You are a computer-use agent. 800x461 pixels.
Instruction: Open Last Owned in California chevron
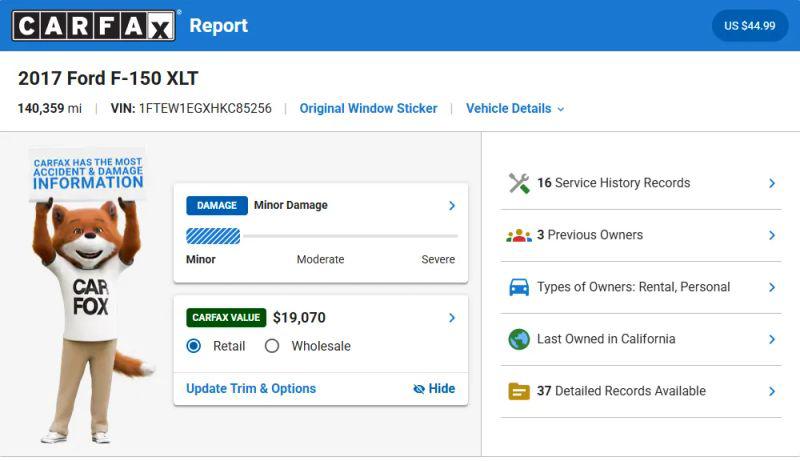(772, 339)
